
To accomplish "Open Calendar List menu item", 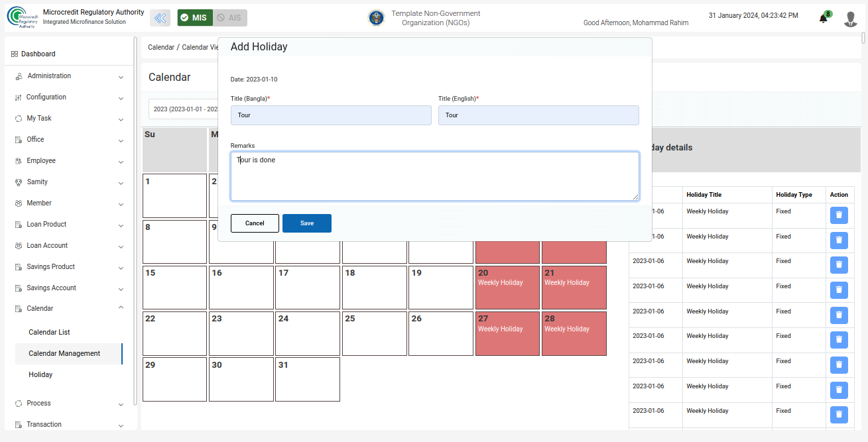I will pos(49,333).
